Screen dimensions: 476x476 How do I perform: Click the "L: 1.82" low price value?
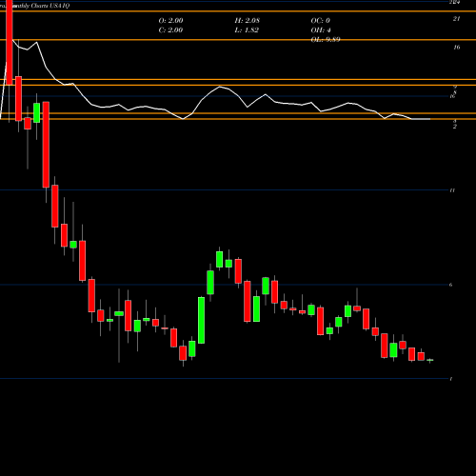[x=247, y=30]
